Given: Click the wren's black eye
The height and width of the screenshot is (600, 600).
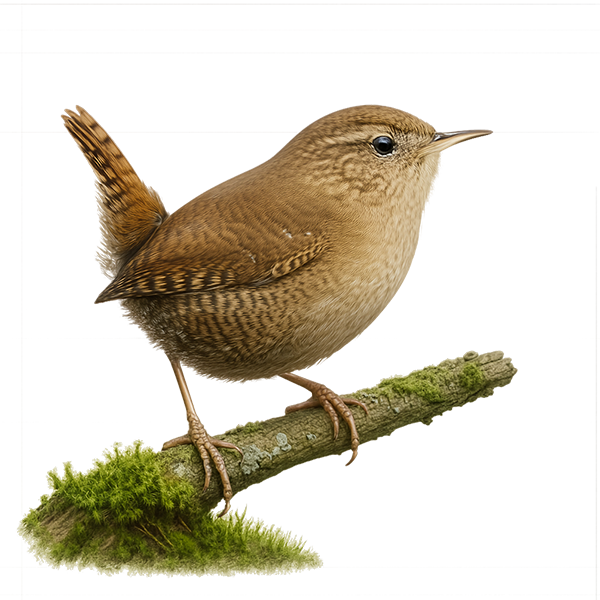Looking at the screenshot, I should [x=383, y=145].
